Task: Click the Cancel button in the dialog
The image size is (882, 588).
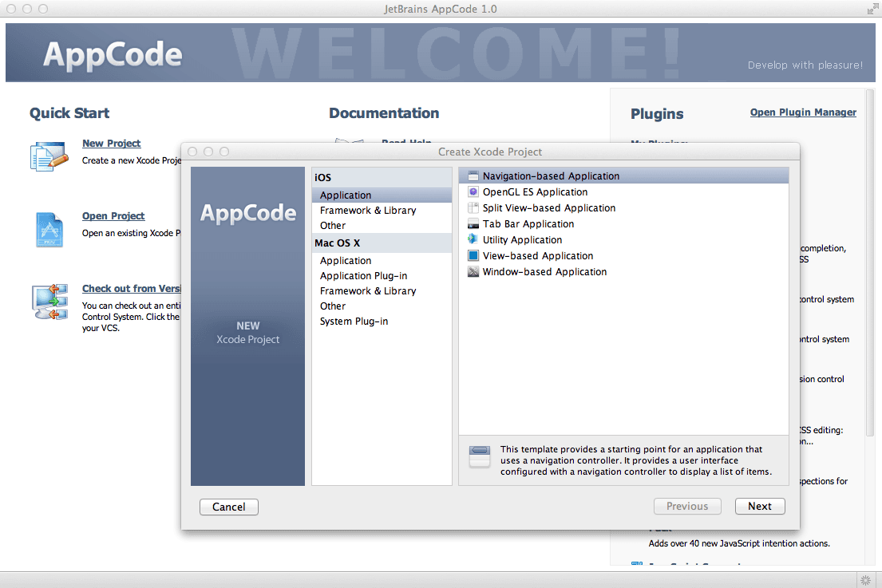Action: click(x=229, y=507)
